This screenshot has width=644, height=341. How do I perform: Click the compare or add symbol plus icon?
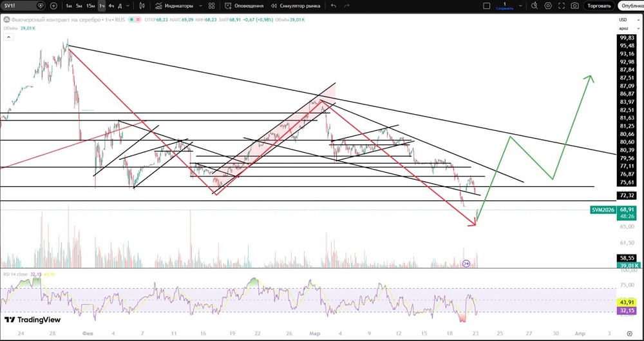point(53,6)
